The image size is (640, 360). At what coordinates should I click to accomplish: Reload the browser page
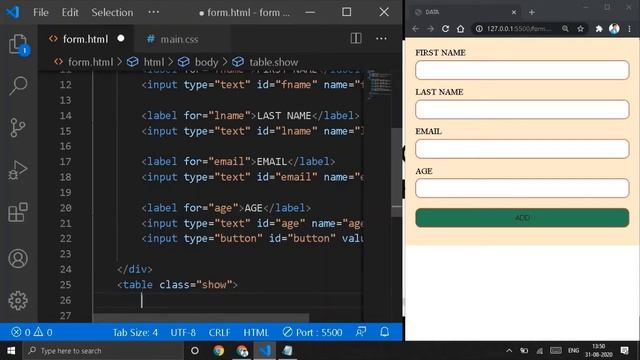point(445,29)
